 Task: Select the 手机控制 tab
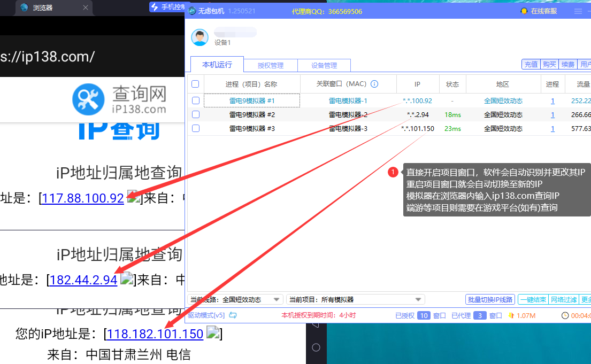[x=167, y=7]
